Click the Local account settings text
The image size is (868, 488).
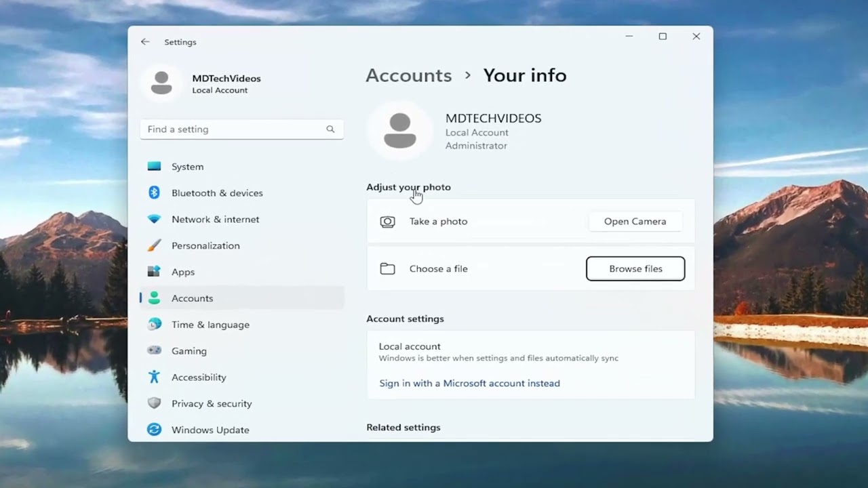pos(410,346)
